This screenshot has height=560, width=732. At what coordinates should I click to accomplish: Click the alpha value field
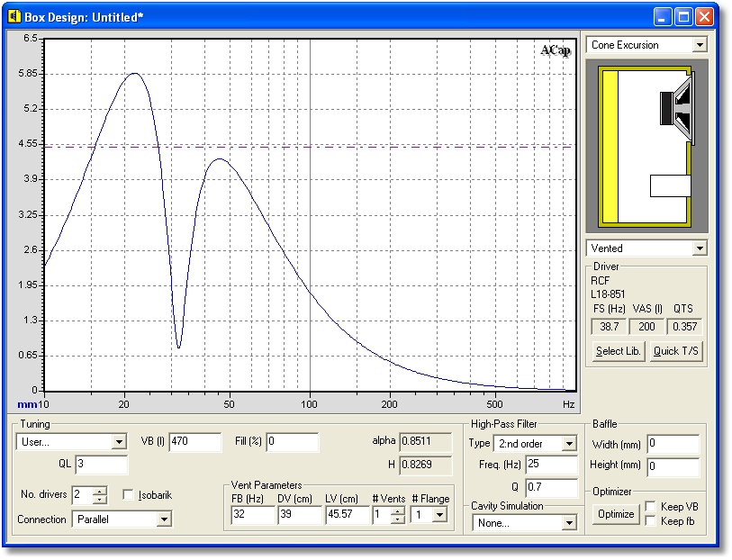426,441
